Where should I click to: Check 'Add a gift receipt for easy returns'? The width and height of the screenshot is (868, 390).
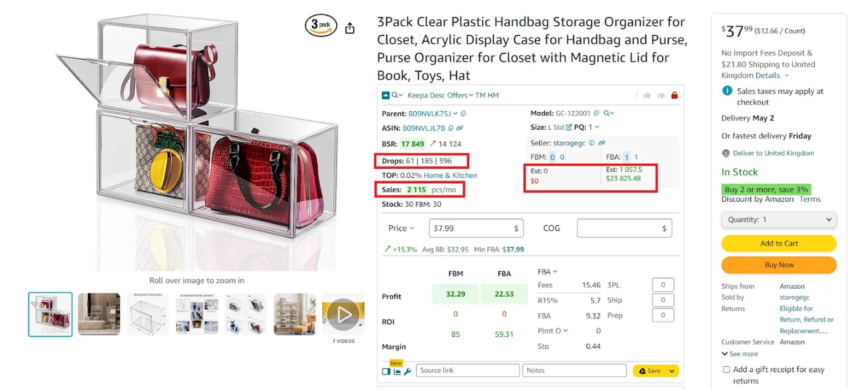(x=726, y=370)
